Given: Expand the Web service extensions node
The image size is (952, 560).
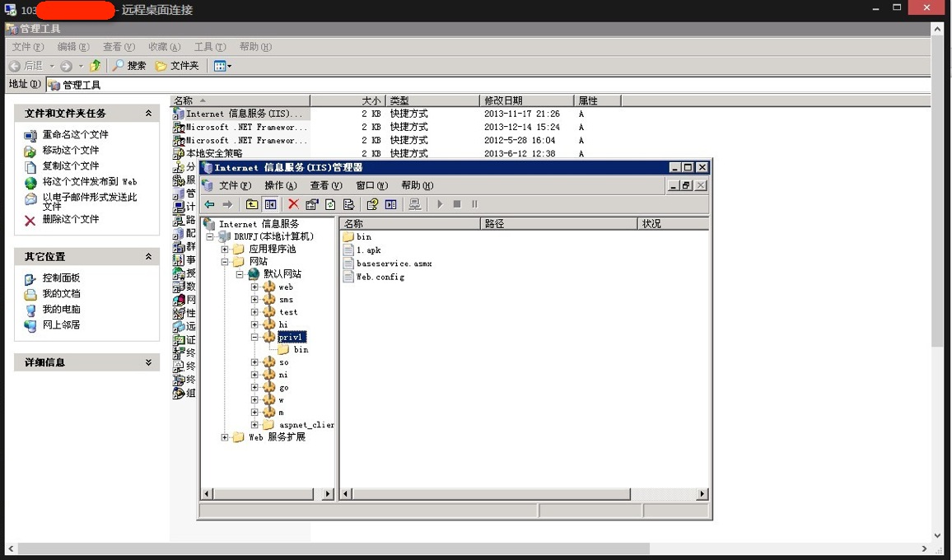Looking at the screenshot, I should coord(224,437).
